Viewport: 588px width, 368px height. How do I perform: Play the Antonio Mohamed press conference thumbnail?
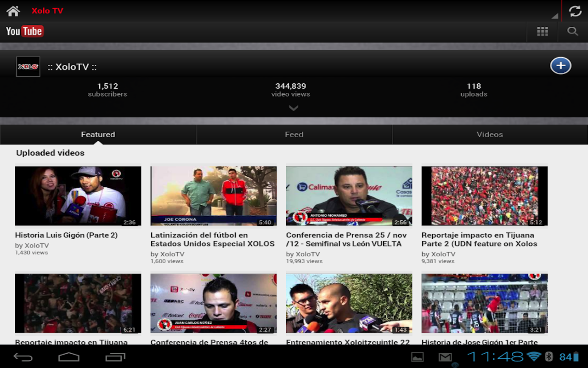(349, 196)
